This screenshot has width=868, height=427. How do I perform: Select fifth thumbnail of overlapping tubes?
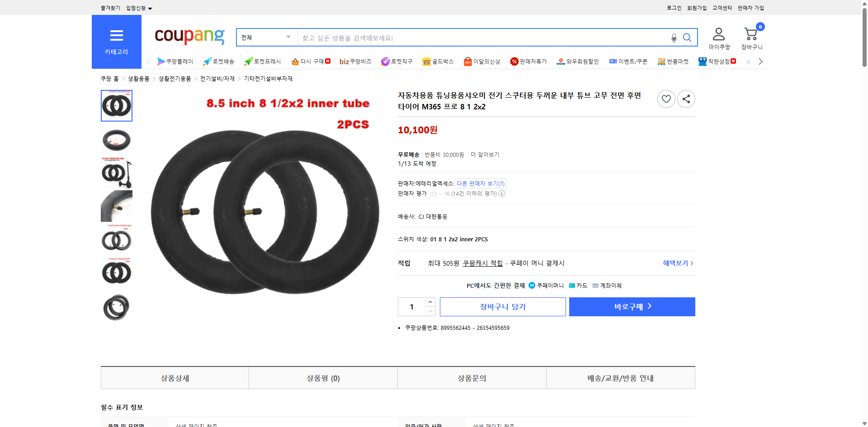(x=117, y=239)
